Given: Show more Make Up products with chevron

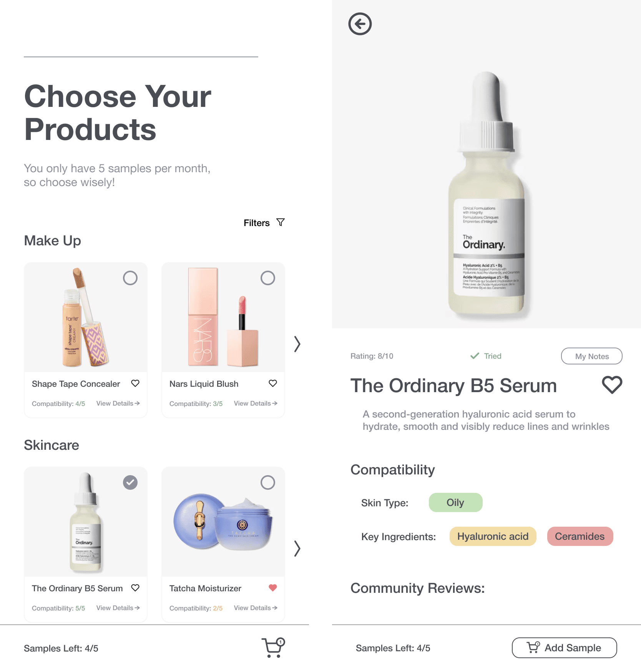Looking at the screenshot, I should click(x=297, y=344).
